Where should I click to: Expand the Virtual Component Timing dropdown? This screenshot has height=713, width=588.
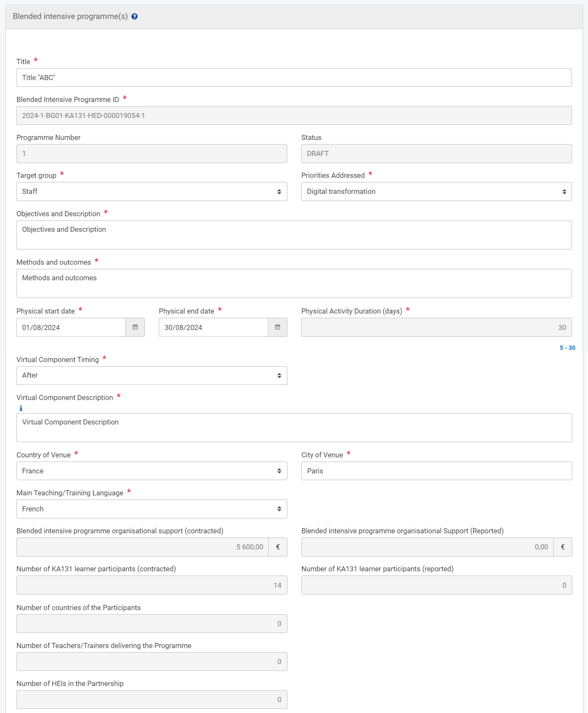click(152, 375)
